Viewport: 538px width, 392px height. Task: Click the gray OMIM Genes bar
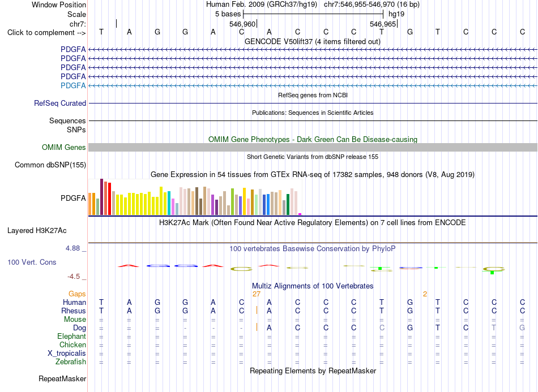pos(313,147)
